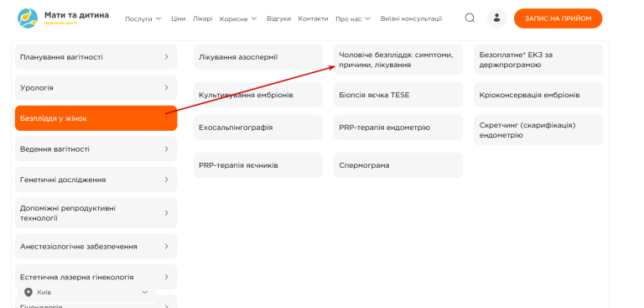The image size is (644, 308).
Task: Open Чоловіче безпліддя: симптоми, причини, лікування
Action: pyautogui.click(x=398, y=60)
